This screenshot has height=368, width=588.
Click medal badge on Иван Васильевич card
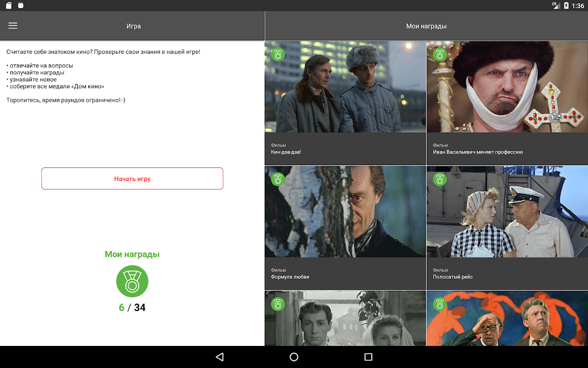[x=440, y=54]
